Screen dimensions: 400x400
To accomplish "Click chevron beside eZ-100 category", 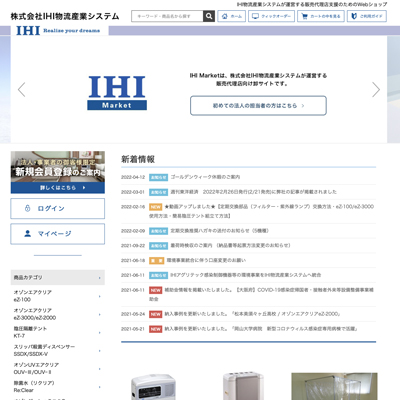I will [x=99, y=296].
